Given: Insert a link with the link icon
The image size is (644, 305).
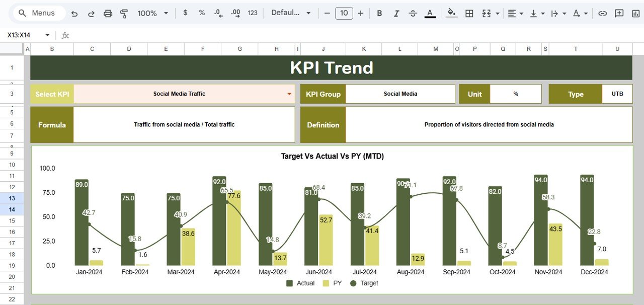Looking at the screenshot, I should [x=602, y=13].
